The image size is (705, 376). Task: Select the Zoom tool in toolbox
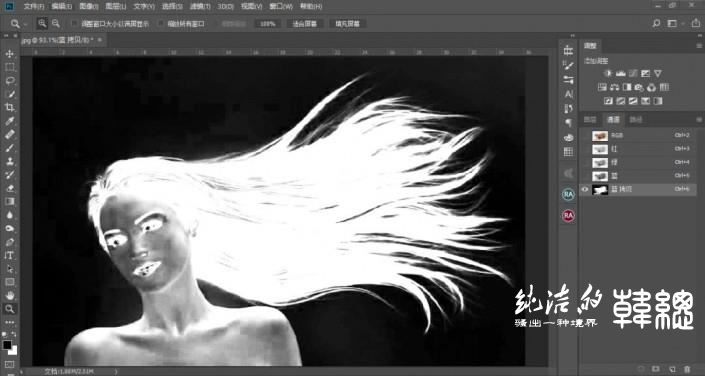[9, 309]
